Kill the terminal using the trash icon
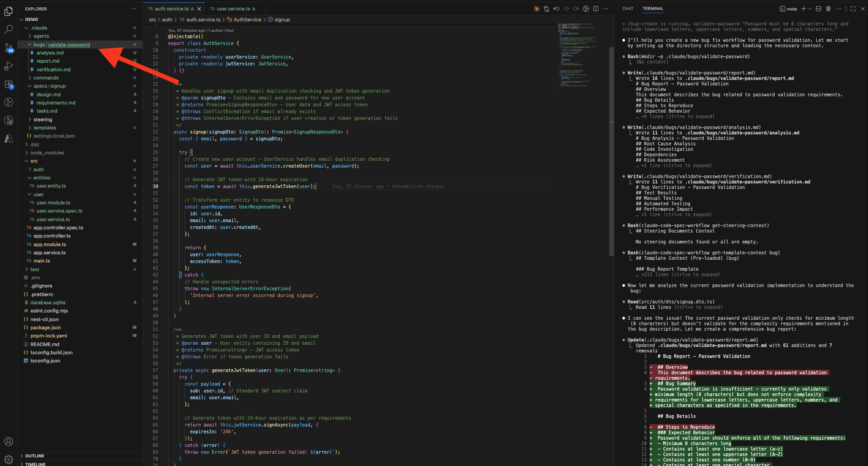 point(828,9)
